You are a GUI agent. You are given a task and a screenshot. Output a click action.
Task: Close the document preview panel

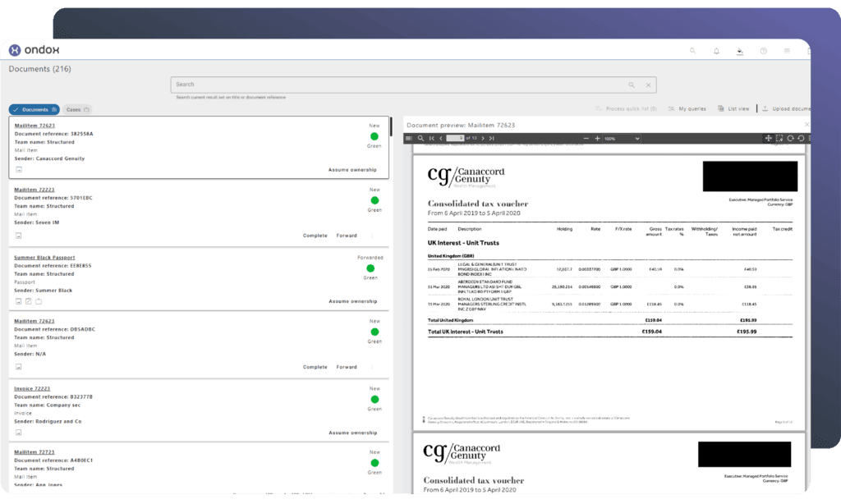tap(807, 125)
